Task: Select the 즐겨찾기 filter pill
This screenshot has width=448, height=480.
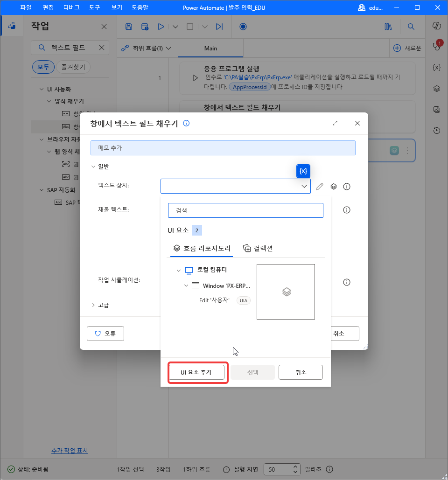Action: pos(73,67)
